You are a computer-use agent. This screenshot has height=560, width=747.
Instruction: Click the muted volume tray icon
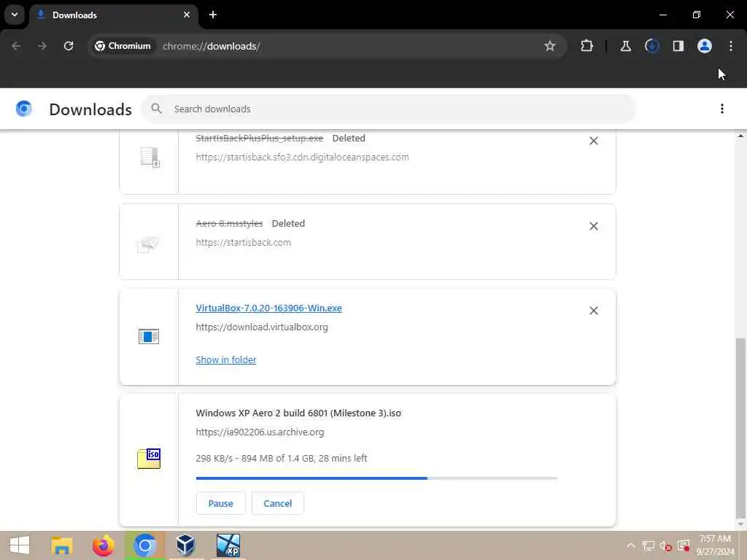coord(665,545)
